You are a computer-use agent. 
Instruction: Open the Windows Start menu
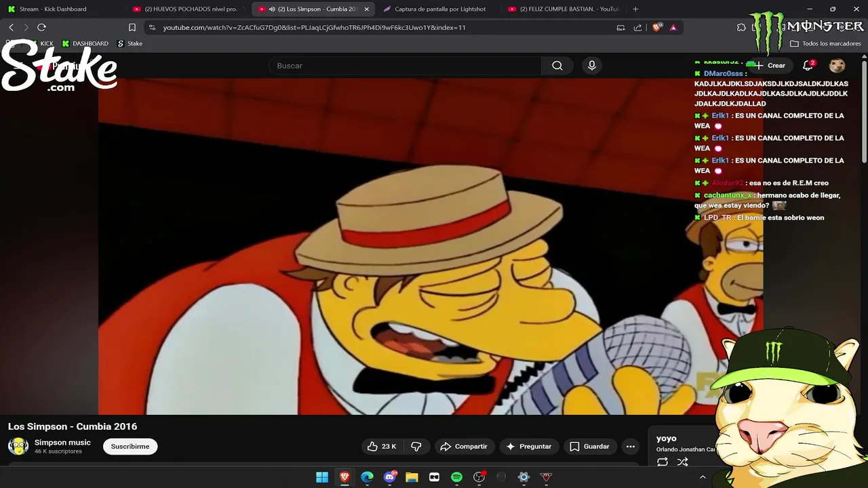[322, 477]
